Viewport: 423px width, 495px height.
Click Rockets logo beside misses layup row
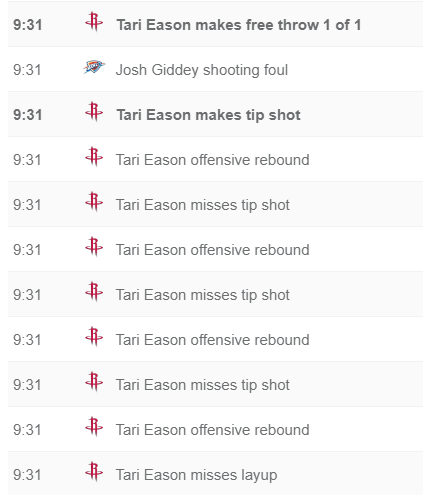[94, 472]
